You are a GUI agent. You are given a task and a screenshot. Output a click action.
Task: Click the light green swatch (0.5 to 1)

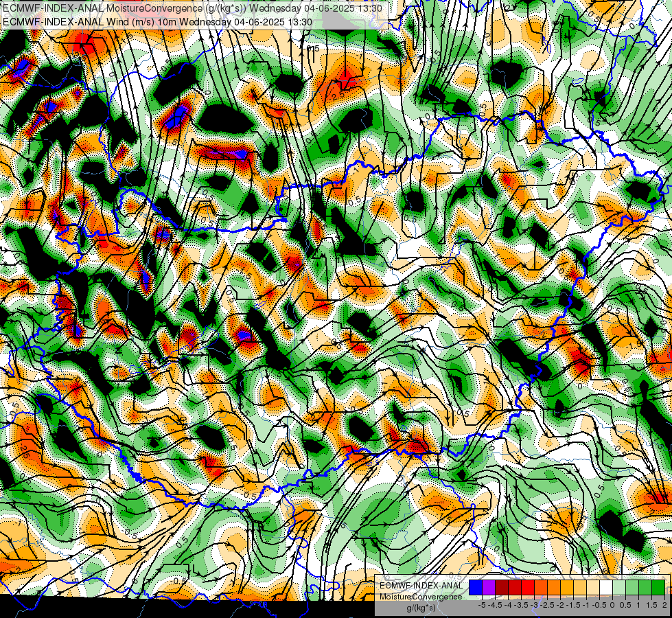pos(632,588)
